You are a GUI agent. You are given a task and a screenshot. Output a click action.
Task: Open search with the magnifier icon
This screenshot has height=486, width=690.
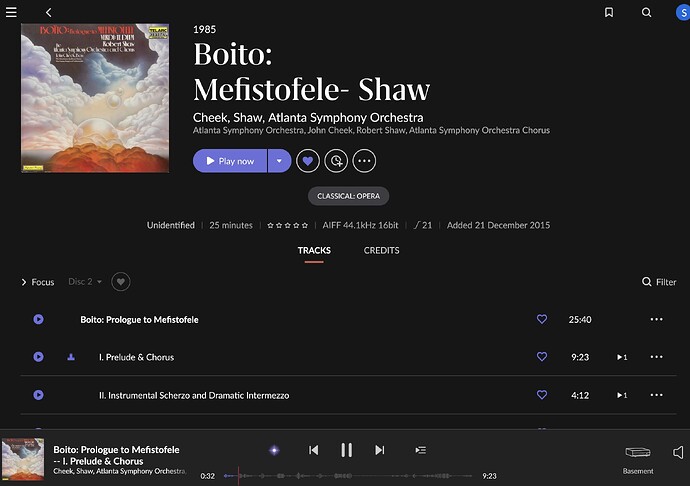click(646, 12)
